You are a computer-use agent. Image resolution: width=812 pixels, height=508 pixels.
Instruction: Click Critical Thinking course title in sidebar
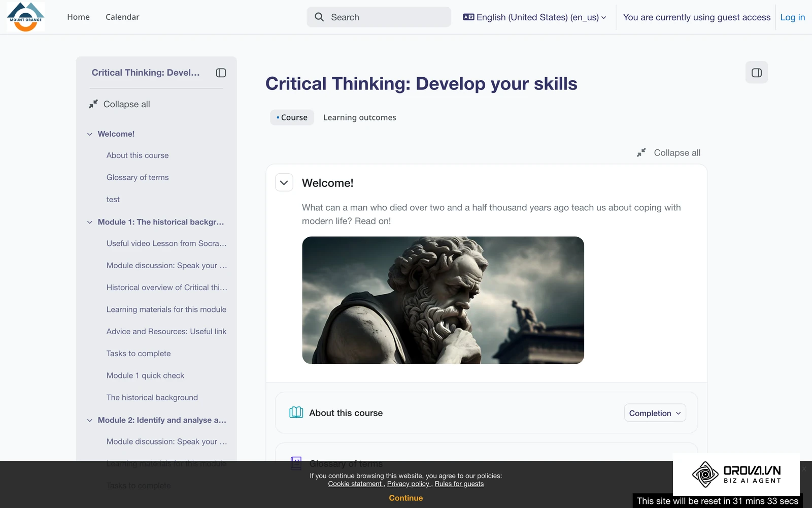click(x=146, y=73)
